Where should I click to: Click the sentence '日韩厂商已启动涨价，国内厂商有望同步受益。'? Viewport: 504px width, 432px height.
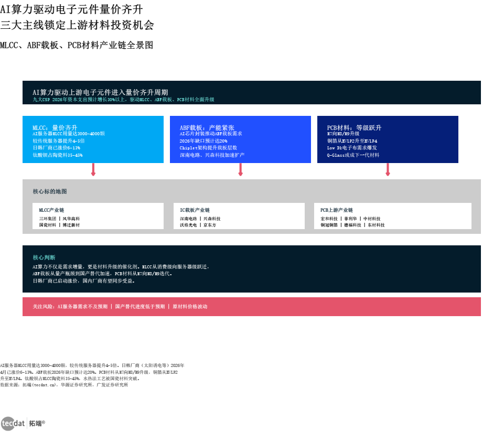click(84, 281)
